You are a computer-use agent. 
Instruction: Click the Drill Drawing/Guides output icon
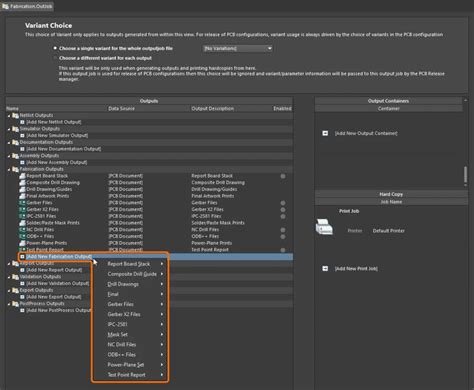pyautogui.click(x=22, y=189)
